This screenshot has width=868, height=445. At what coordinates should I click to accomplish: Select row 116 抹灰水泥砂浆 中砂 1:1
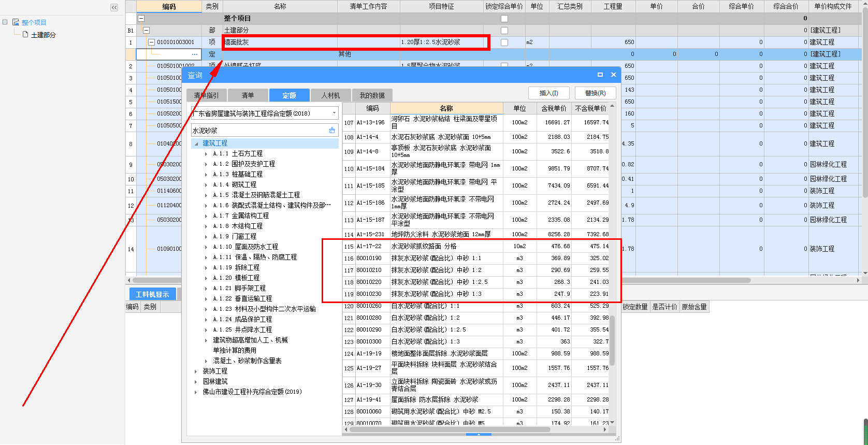pos(476,258)
